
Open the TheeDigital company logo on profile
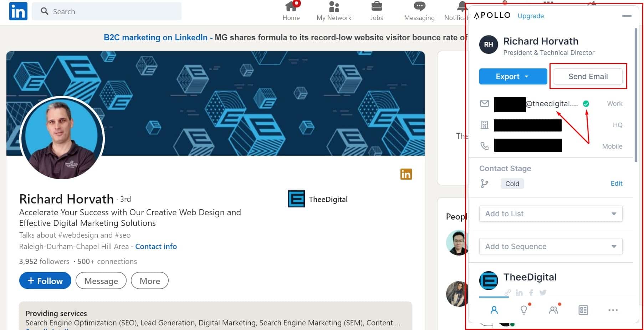tap(296, 199)
